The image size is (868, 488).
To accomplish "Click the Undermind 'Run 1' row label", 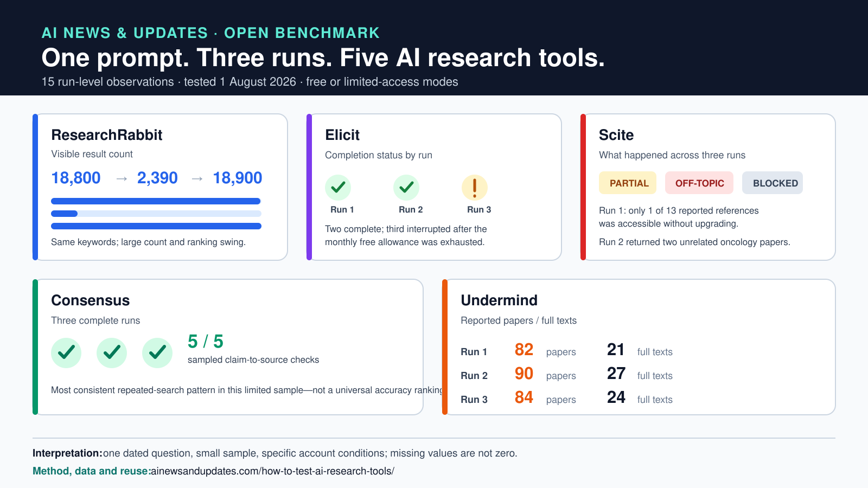I will 474,352.
